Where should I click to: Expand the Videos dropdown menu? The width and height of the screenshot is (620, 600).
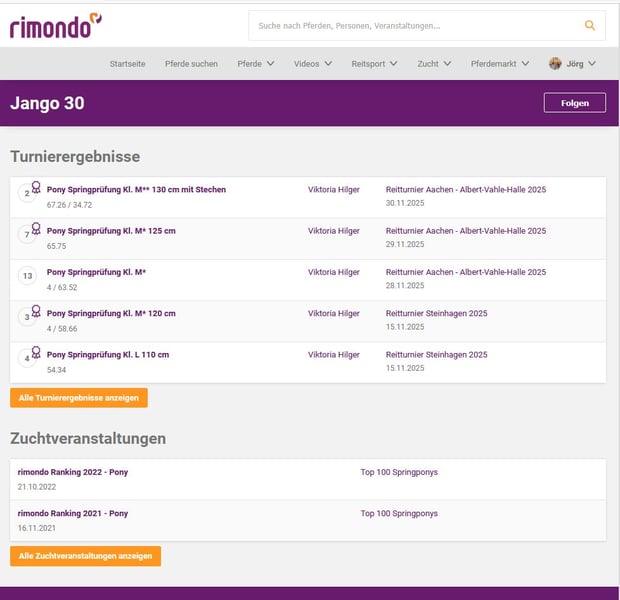[312, 64]
